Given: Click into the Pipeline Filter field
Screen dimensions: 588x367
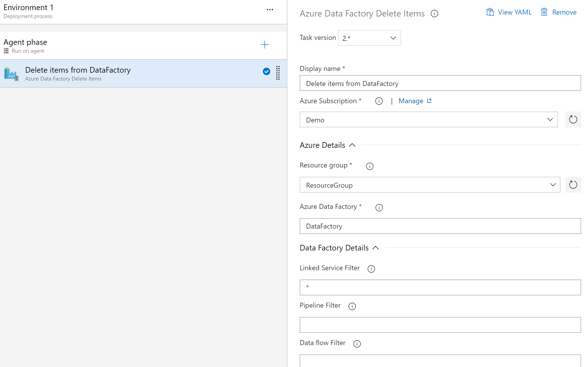Looking at the screenshot, I should pyautogui.click(x=440, y=325).
